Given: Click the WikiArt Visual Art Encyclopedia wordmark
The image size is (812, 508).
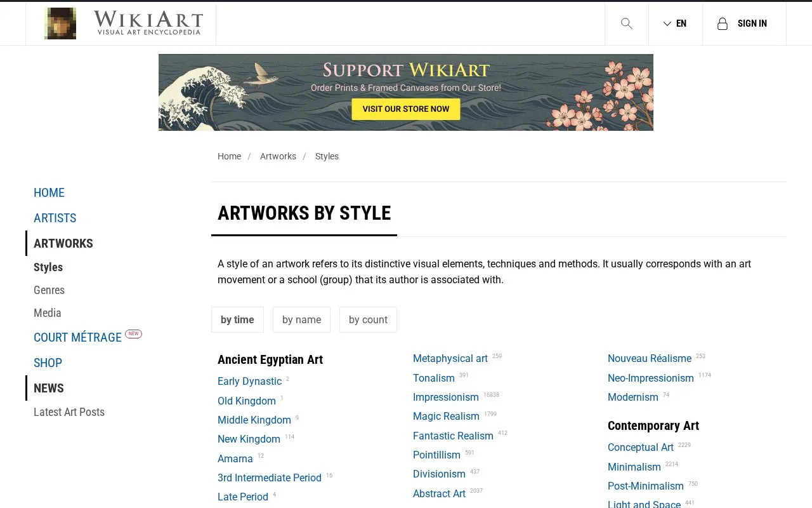Looking at the screenshot, I should coord(148,23).
